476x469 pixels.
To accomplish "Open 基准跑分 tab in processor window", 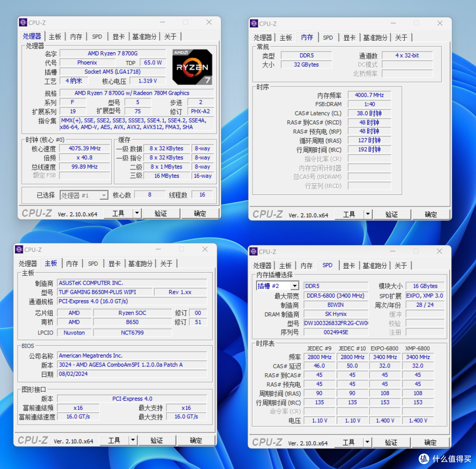I will click(x=145, y=37).
